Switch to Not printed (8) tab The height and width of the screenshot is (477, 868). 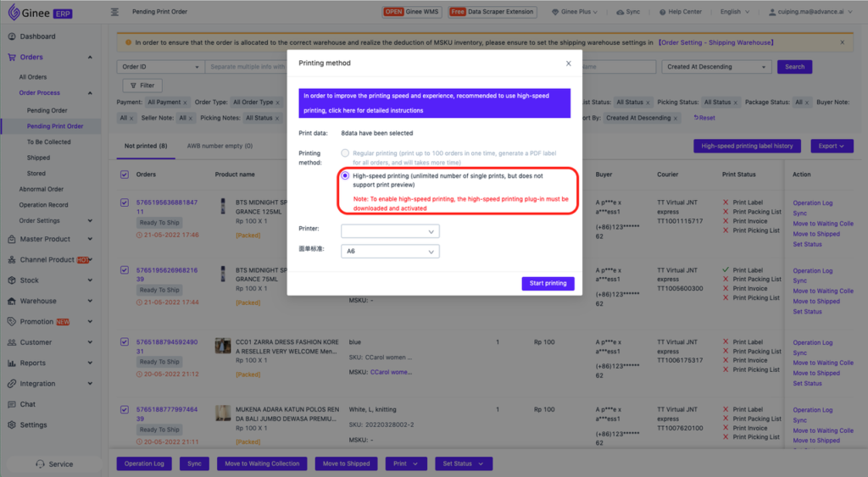pyautogui.click(x=146, y=146)
